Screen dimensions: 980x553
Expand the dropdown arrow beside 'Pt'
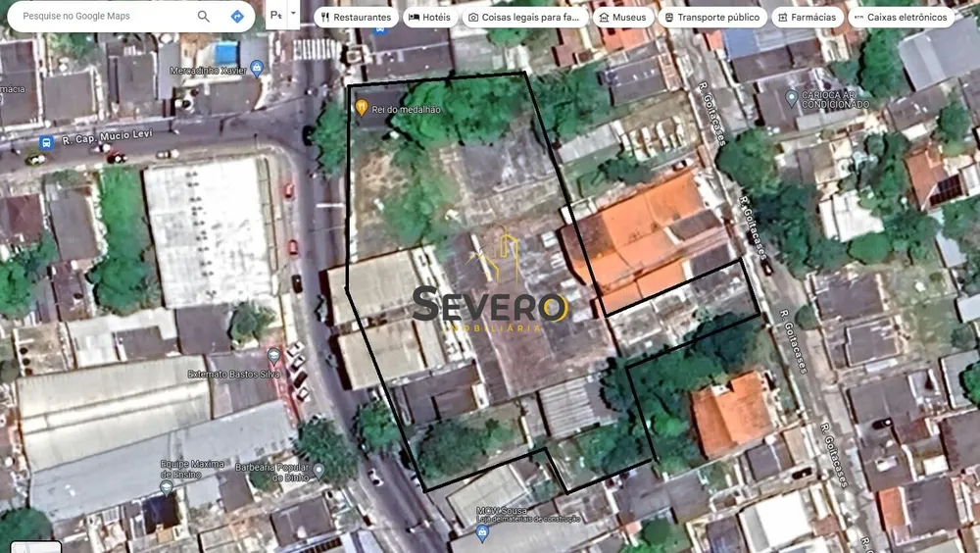tap(293, 15)
